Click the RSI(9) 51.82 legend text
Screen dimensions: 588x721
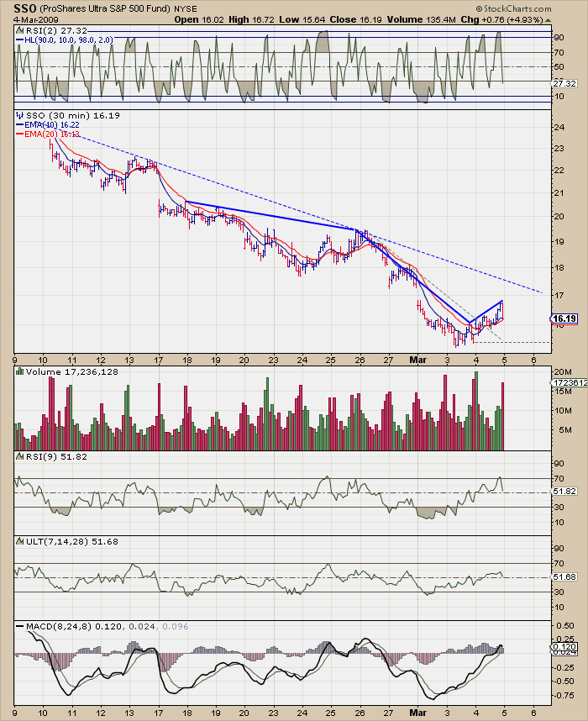pos(56,456)
